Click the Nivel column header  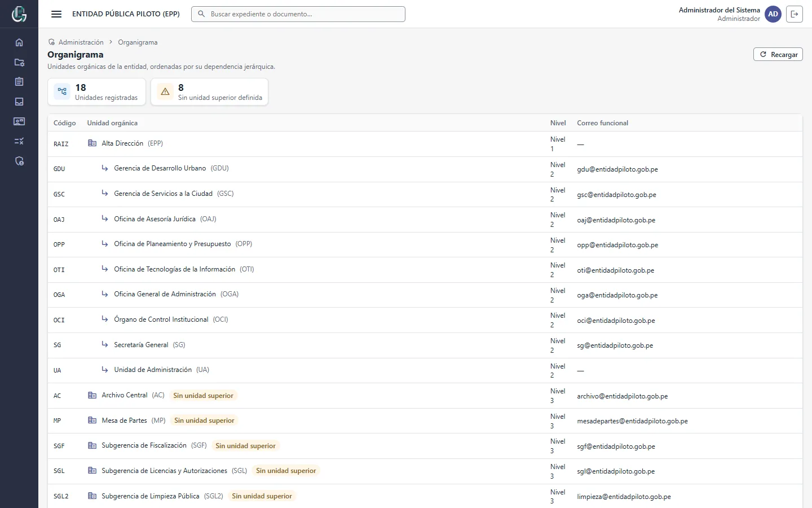pos(558,123)
